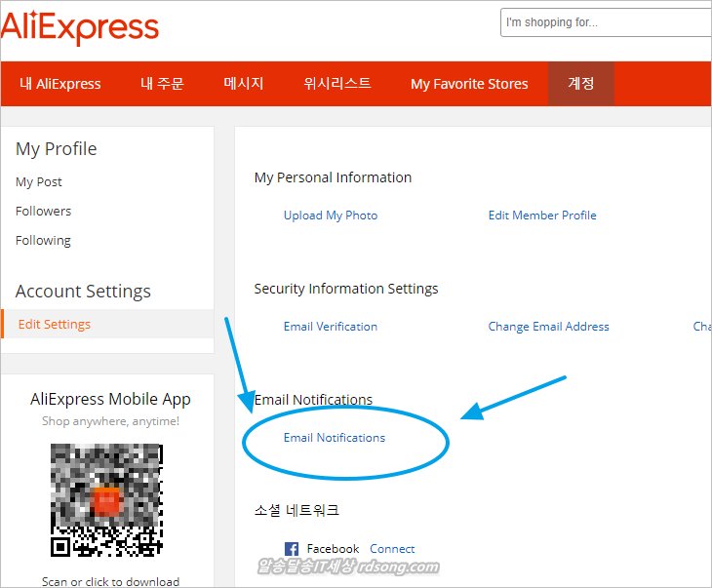The height and width of the screenshot is (588, 712).
Task: Click the mobile app QR code
Action: pos(106,500)
